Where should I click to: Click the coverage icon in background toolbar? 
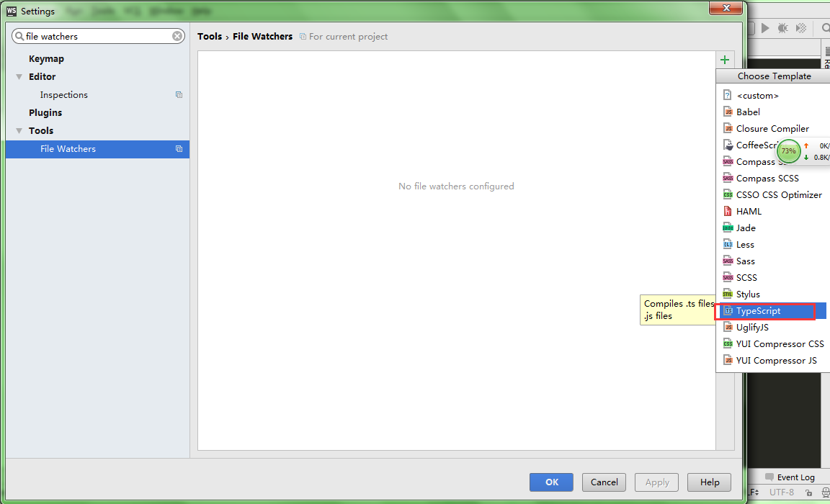(801, 28)
